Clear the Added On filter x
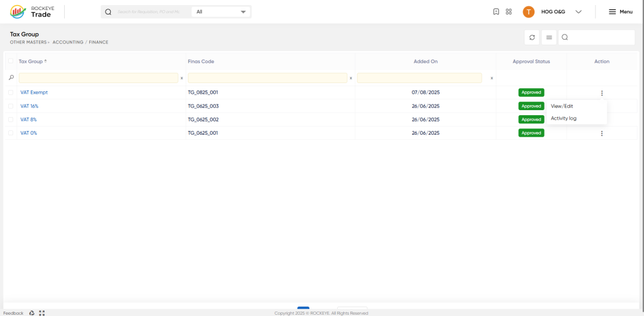 [492, 77]
